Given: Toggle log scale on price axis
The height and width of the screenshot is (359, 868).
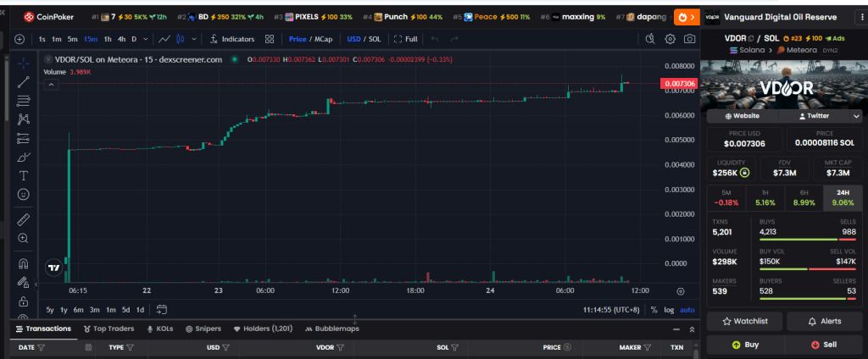Looking at the screenshot, I should (x=669, y=310).
